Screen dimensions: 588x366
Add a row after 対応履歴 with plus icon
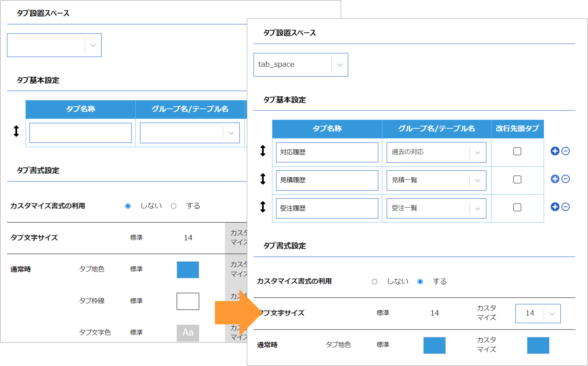coord(554,151)
